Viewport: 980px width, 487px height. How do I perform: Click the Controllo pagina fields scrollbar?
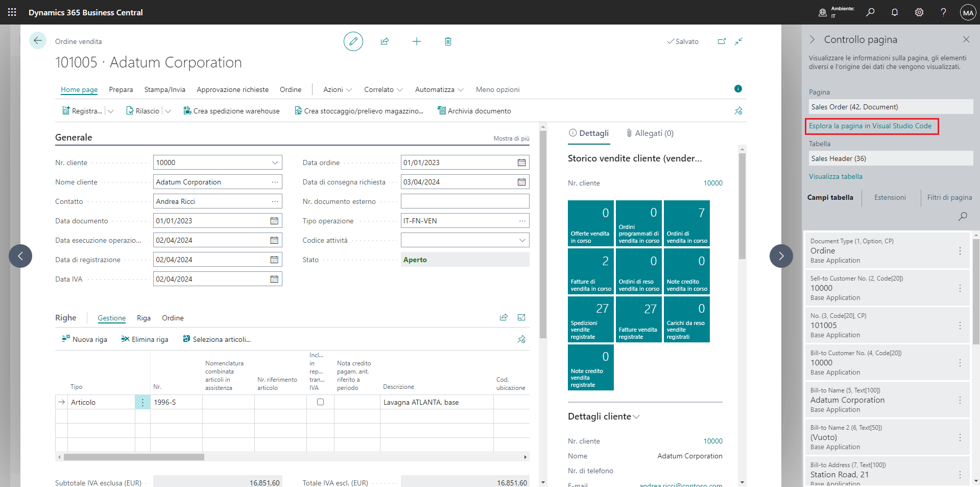coord(976,291)
